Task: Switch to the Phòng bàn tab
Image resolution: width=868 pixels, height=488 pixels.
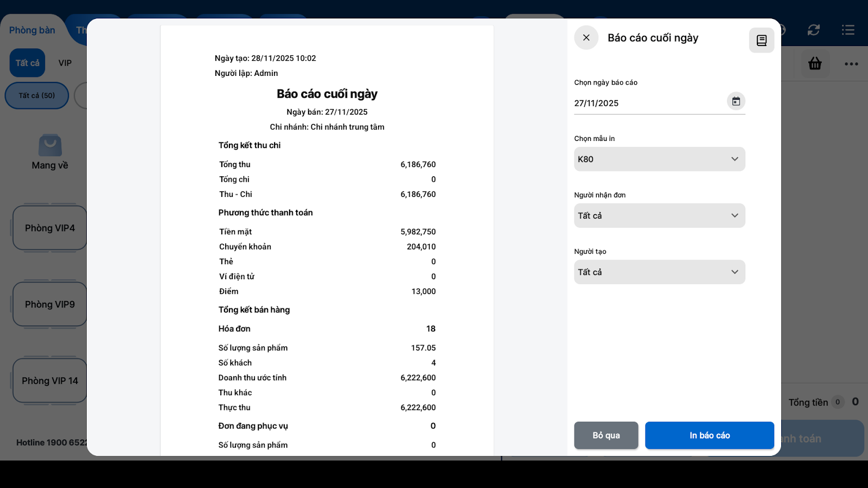Action: coord(32,30)
